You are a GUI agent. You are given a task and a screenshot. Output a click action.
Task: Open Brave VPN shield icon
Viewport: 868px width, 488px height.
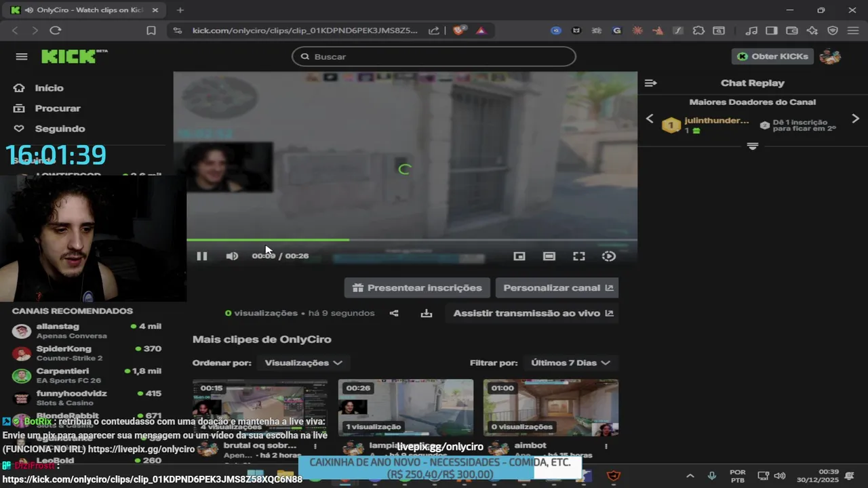(833, 30)
